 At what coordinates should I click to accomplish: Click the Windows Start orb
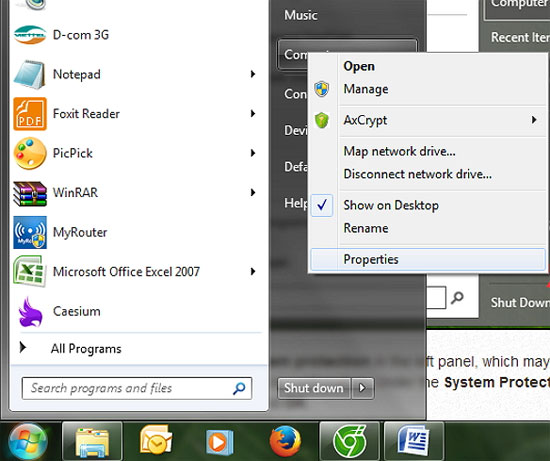(x=28, y=442)
